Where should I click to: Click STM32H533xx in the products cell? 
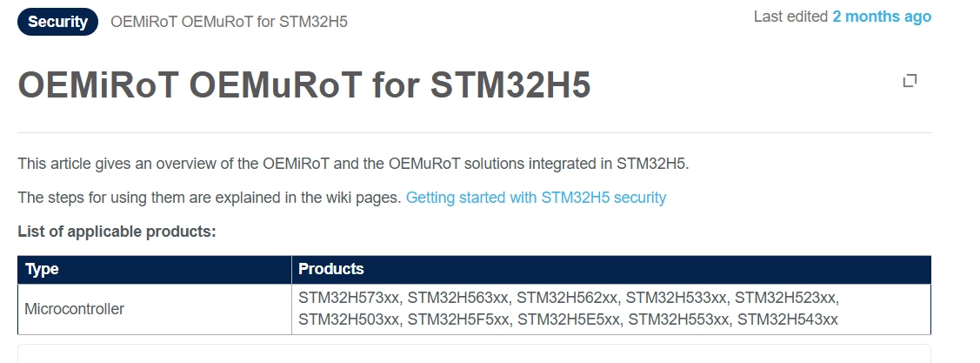click(677, 298)
